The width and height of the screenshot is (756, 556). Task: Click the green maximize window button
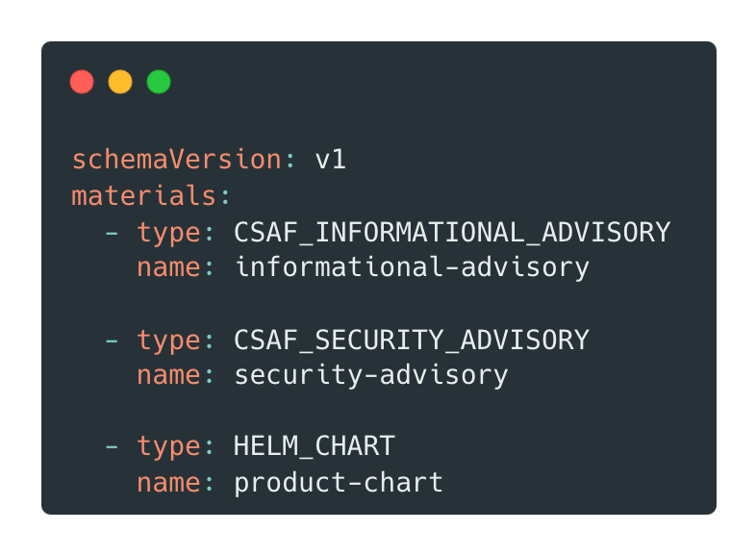coord(159,82)
